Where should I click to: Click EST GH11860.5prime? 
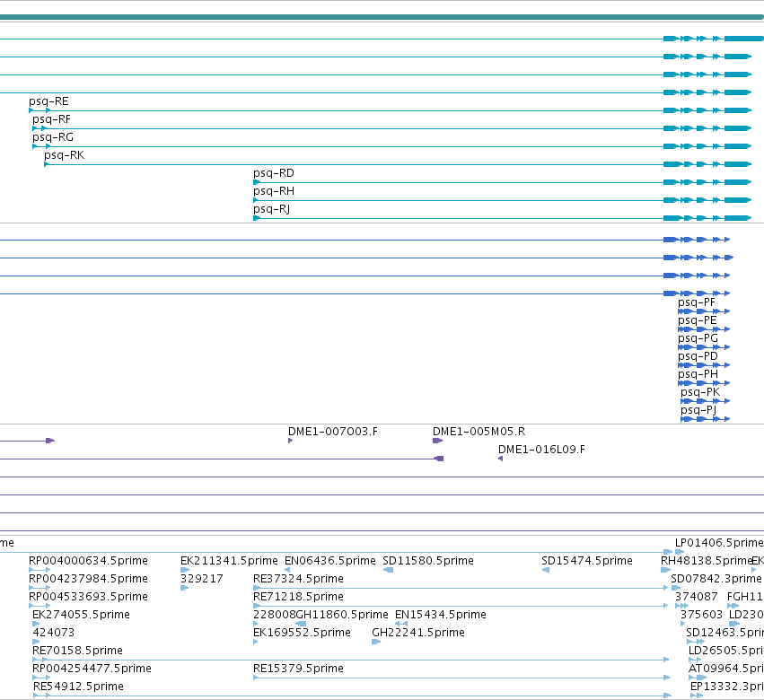click(342, 615)
